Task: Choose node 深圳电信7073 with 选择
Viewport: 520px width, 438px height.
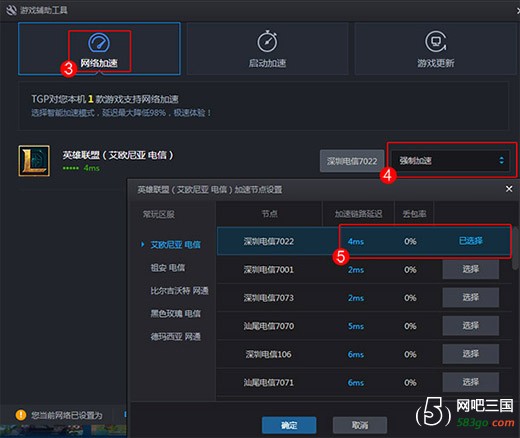Action: click(x=471, y=297)
